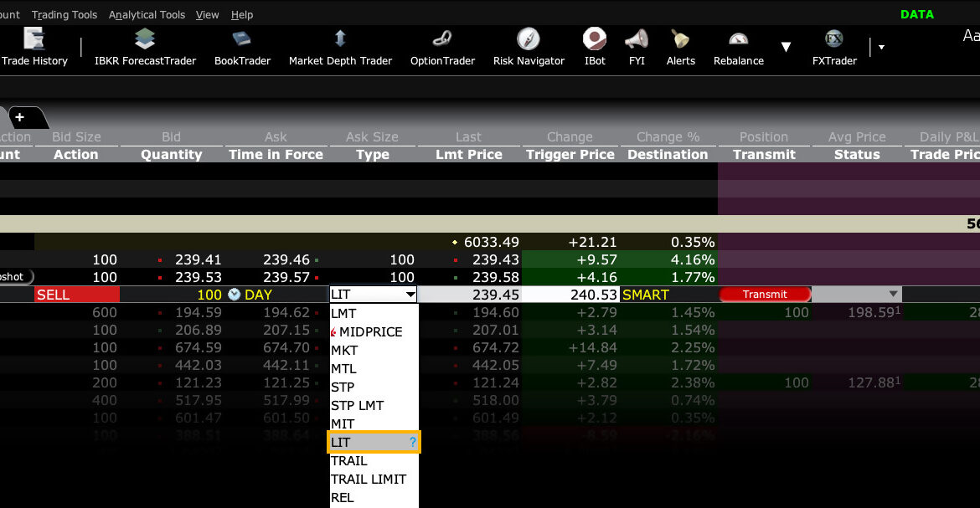Add a new tab with plus
The image size is (980, 508).
[x=19, y=117]
